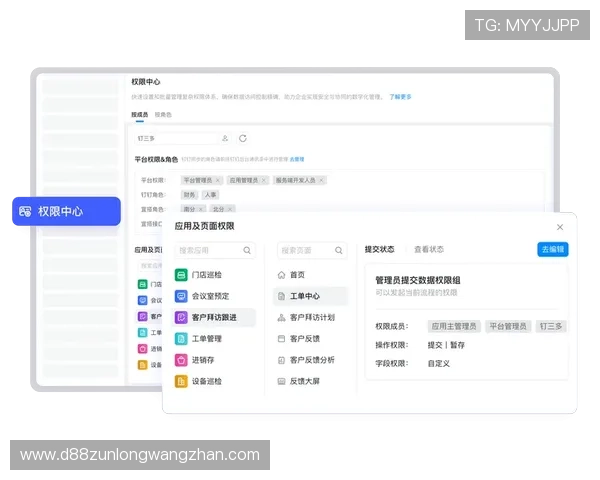Select the 工单管理 app icon in dialog
600x480 pixels.
coord(181,338)
